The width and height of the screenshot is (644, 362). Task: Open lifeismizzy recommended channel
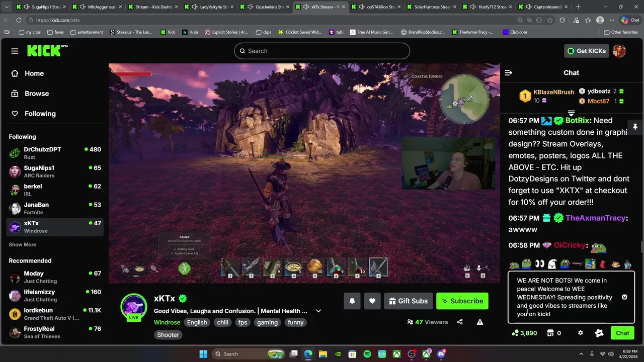click(x=55, y=296)
